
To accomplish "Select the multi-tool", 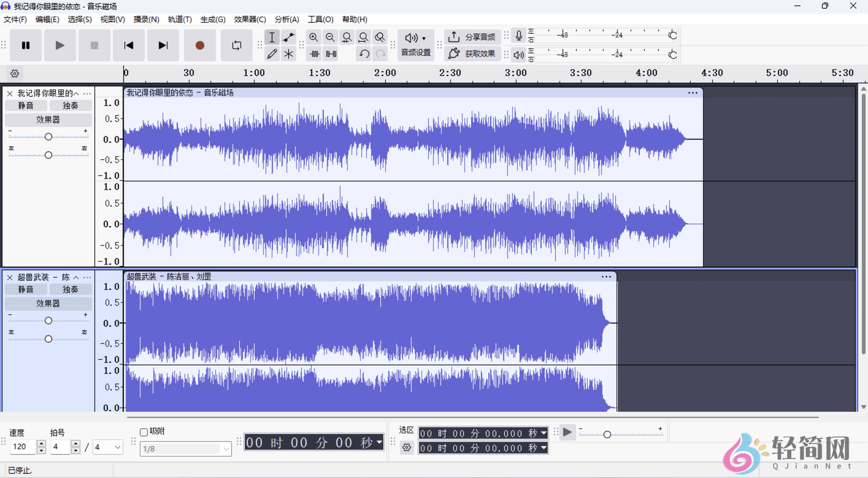I will coord(288,54).
